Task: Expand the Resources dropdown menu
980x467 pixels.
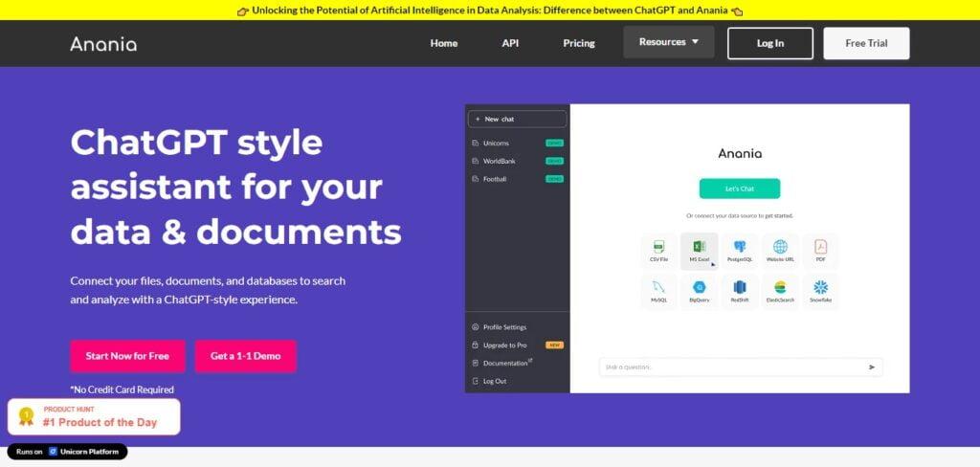Action: point(669,42)
